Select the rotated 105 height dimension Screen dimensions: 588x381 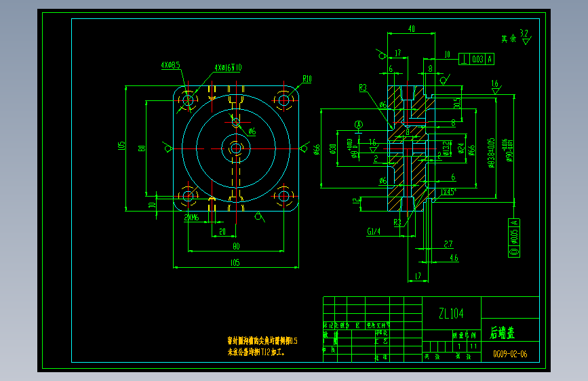coord(121,146)
